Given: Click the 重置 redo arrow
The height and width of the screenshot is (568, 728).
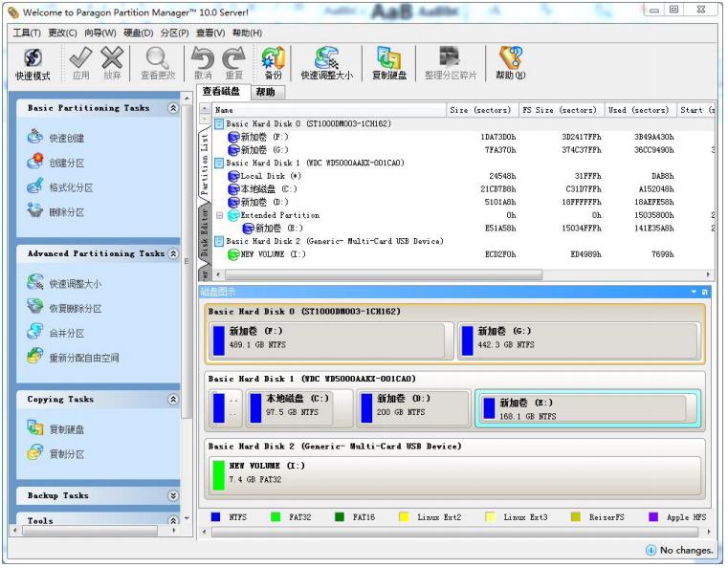Looking at the screenshot, I should [x=234, y=64].
